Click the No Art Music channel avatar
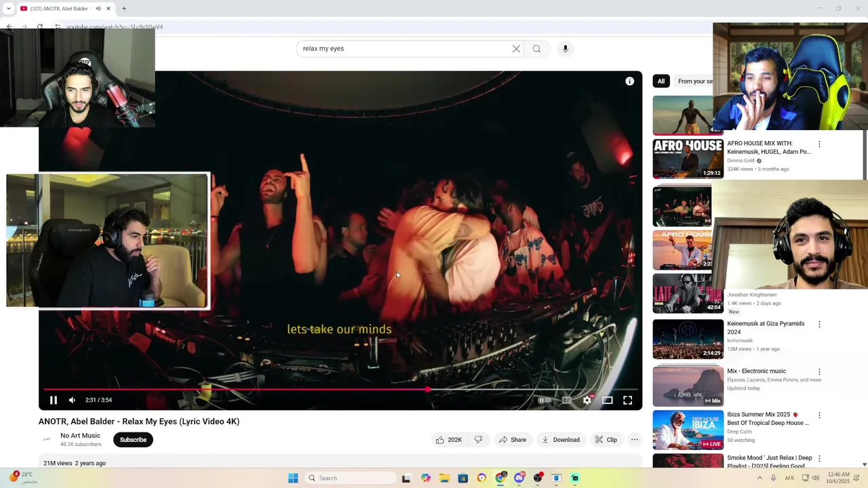868x488 pixels. pos(47,440)
